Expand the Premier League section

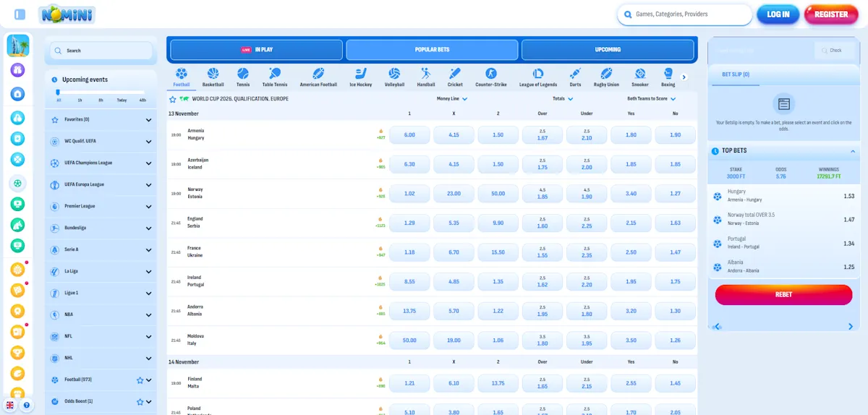pos(101,206)
